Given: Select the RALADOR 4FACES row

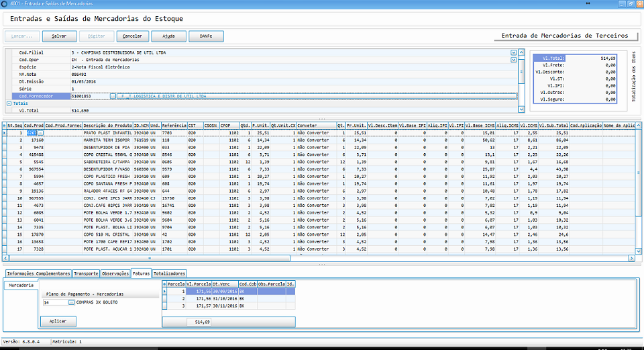Looking at the screenshot, I should (x=318, y=191).
